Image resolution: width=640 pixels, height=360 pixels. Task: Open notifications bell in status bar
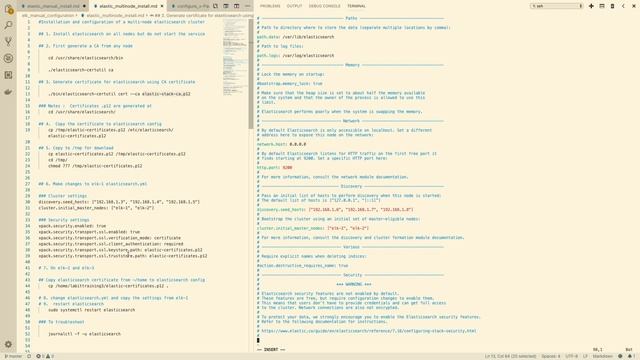click(x=631, y=356)
